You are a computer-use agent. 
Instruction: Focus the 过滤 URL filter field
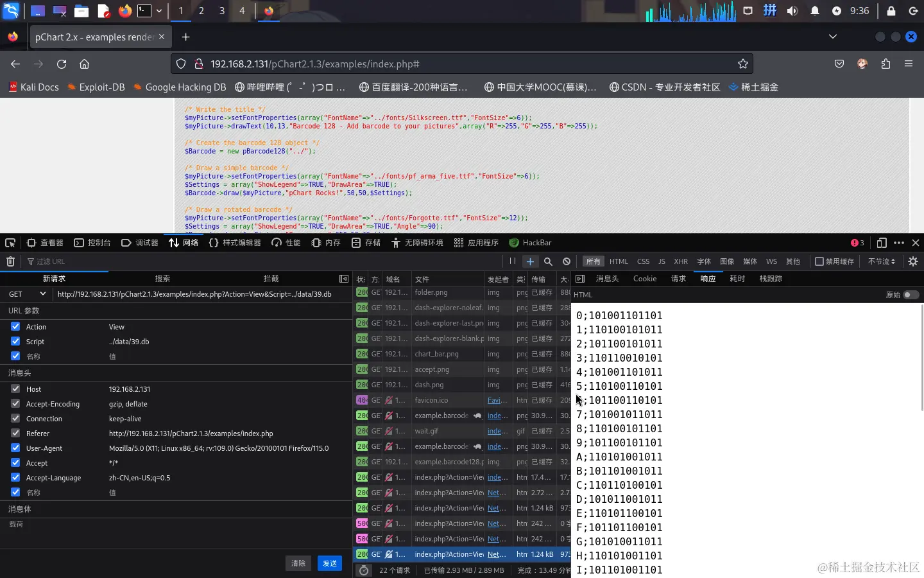(x=263, y=261)
